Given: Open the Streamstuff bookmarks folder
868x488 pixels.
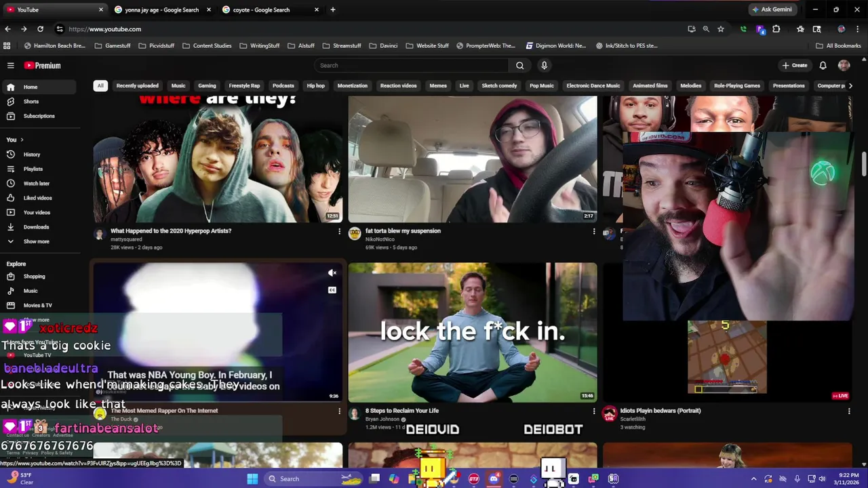Looking at the screenshot, I should click(x=342, y=46).
